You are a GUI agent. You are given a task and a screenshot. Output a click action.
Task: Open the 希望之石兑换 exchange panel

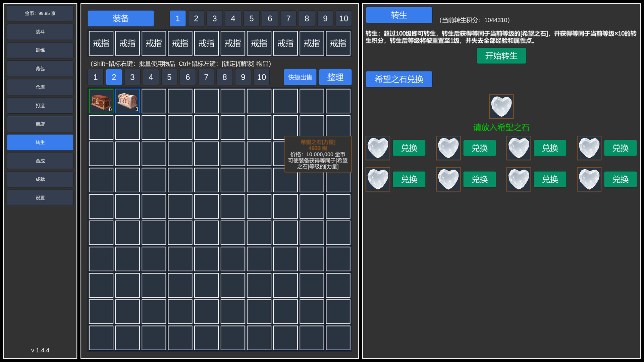click(x=399, y=79)
